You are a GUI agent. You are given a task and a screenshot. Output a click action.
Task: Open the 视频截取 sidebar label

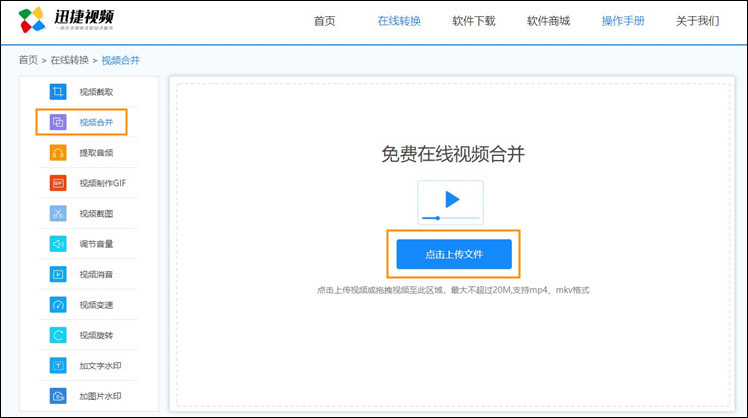tap(96, 92)
